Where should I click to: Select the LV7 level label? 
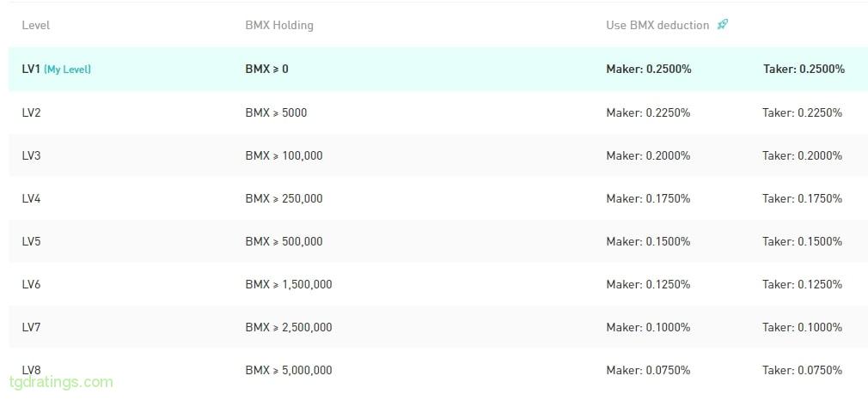click(x=31, y=328)
